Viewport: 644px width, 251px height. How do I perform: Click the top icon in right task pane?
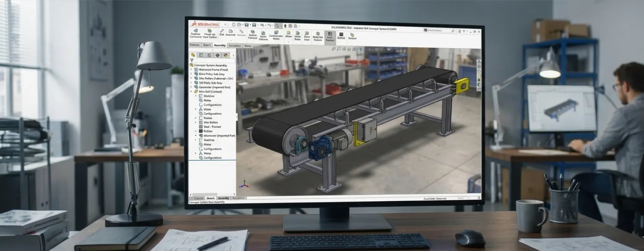479,62
